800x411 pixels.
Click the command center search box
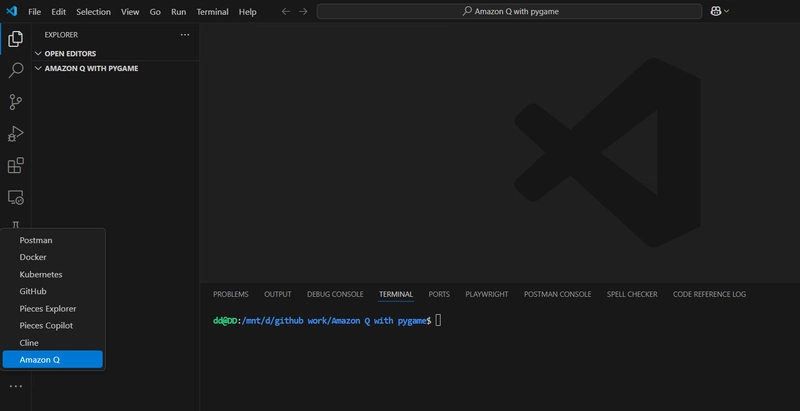[509, 11]
